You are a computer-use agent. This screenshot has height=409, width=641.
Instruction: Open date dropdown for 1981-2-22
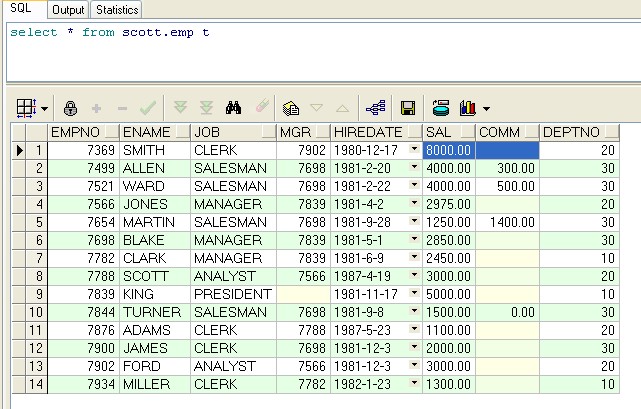click(x=415, y=184)
